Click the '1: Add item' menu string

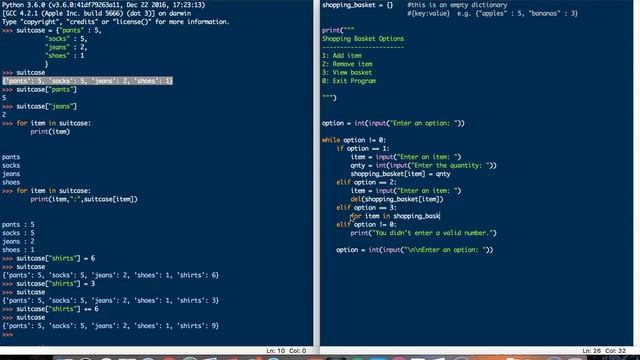[x=342, y=56]
